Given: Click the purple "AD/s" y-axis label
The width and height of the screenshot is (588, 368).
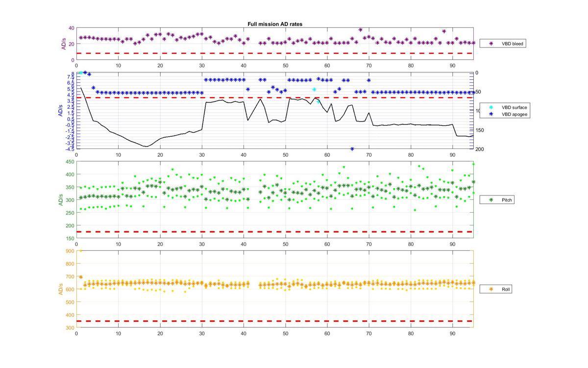Looking at the screenshot, I should [x=64, y=44].
